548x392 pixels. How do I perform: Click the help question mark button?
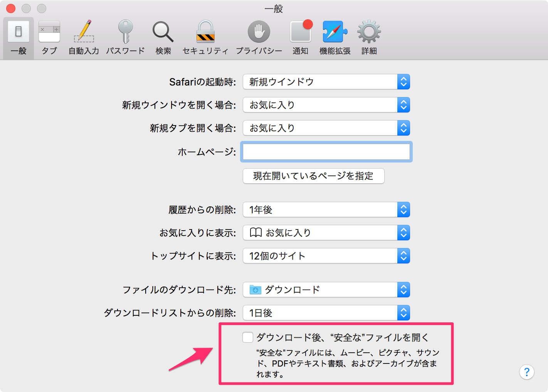click(527, 372)
